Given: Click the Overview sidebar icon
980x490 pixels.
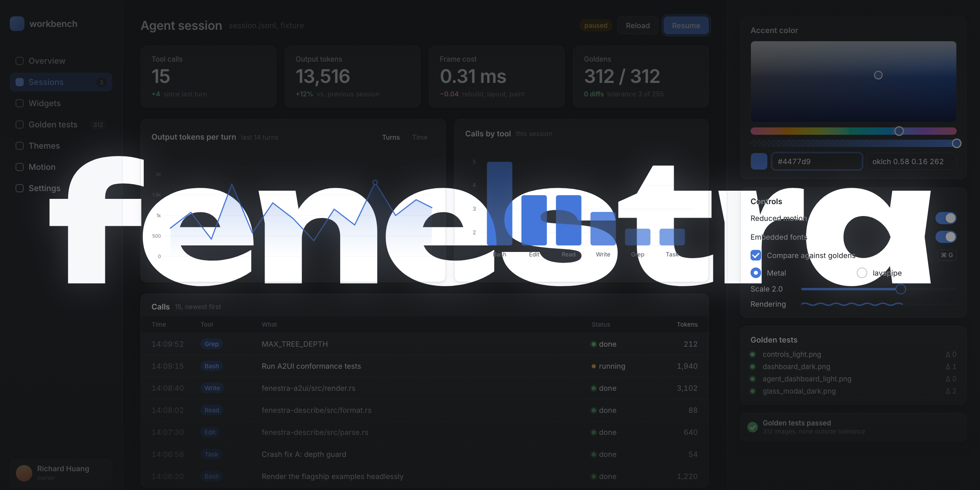Looking at the screenshot, I should pos(20,61).
